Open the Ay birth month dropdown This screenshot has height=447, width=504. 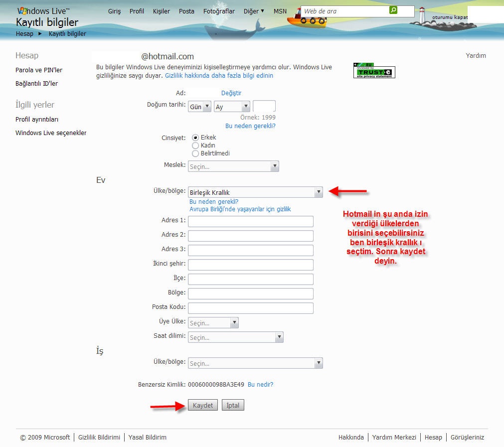coord(232,106)
